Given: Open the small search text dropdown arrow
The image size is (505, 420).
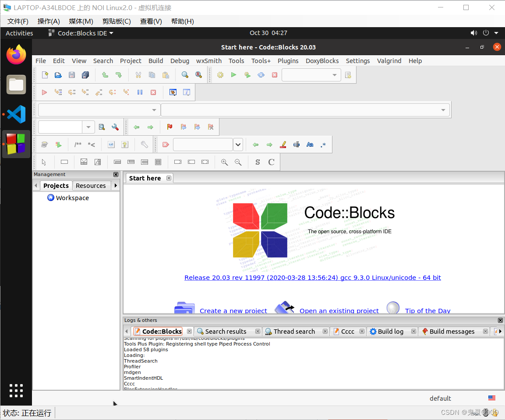Looking at the screenshot, I should [x=88, y=127].
